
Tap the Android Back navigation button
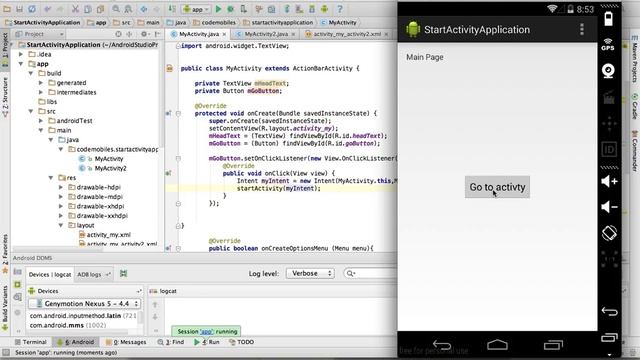pyautogui.click(x=442, y=345)
